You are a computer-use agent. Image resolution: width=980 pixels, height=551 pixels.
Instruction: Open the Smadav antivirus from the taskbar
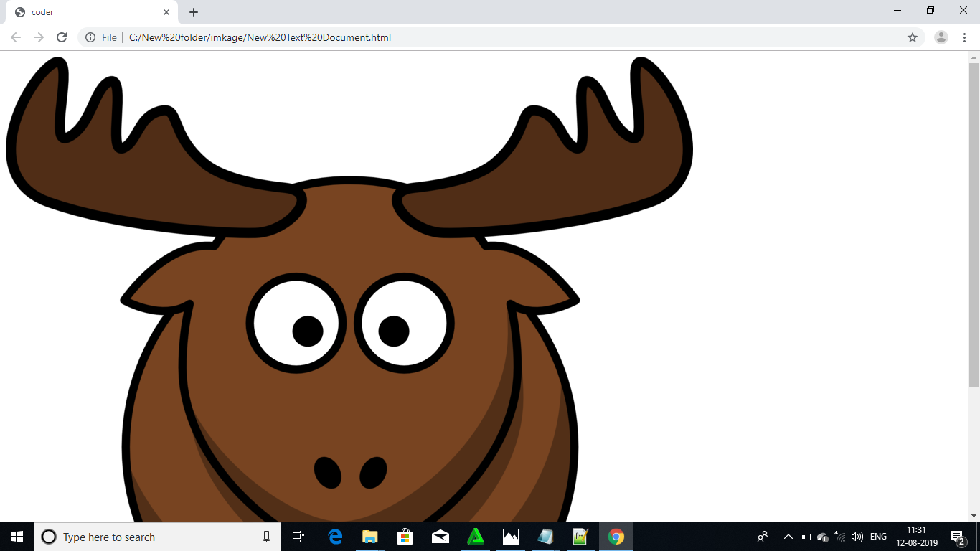(476, 537)
